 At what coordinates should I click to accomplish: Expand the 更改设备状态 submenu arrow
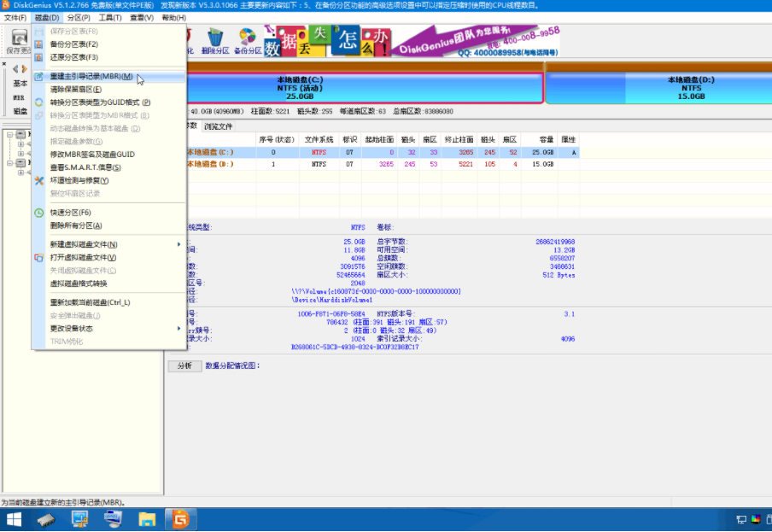point(178,328)
